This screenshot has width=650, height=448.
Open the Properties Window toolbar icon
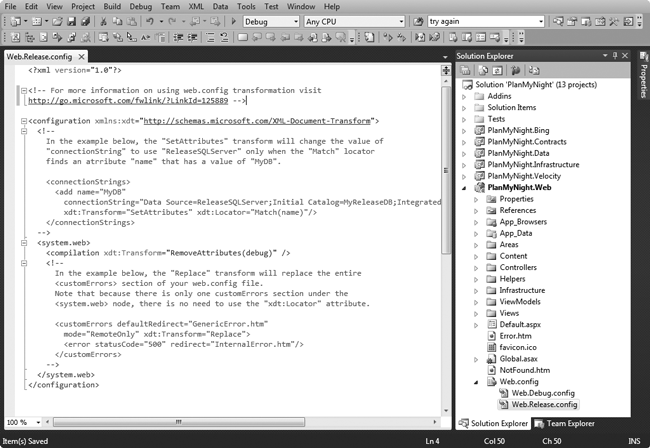click(x=572, y=22)
